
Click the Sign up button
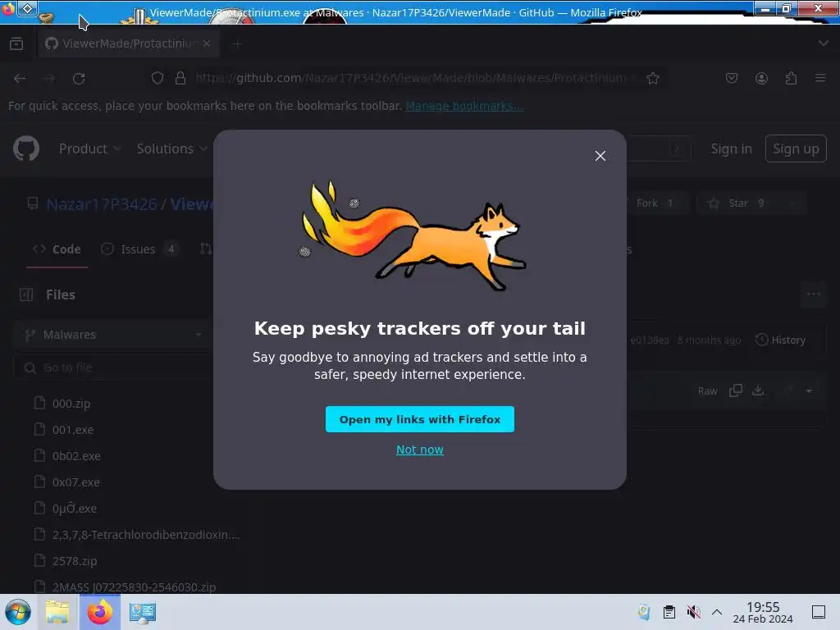796,149
